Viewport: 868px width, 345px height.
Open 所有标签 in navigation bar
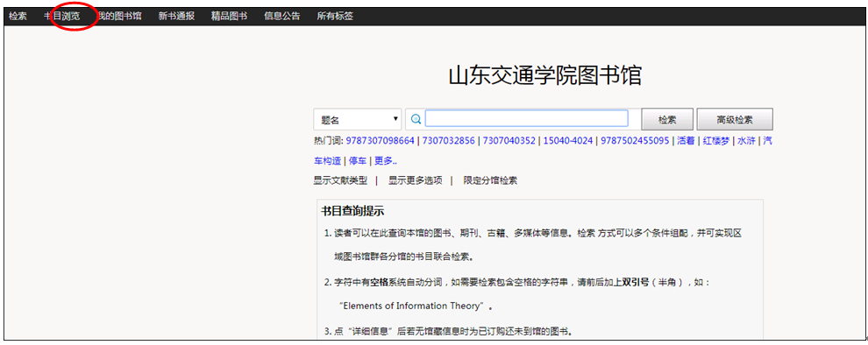pyautogui.click(x=335, y=16)
